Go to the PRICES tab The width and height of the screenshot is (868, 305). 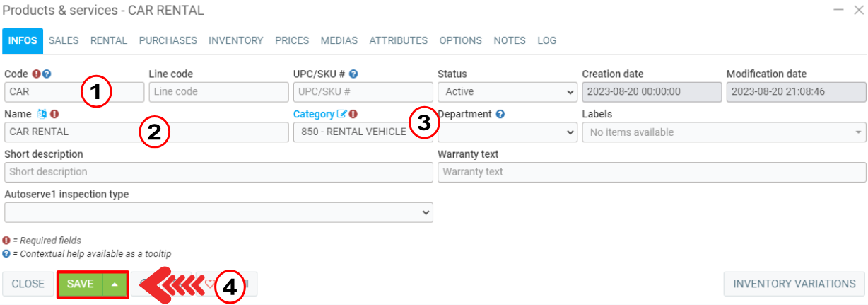pos(292,41)
